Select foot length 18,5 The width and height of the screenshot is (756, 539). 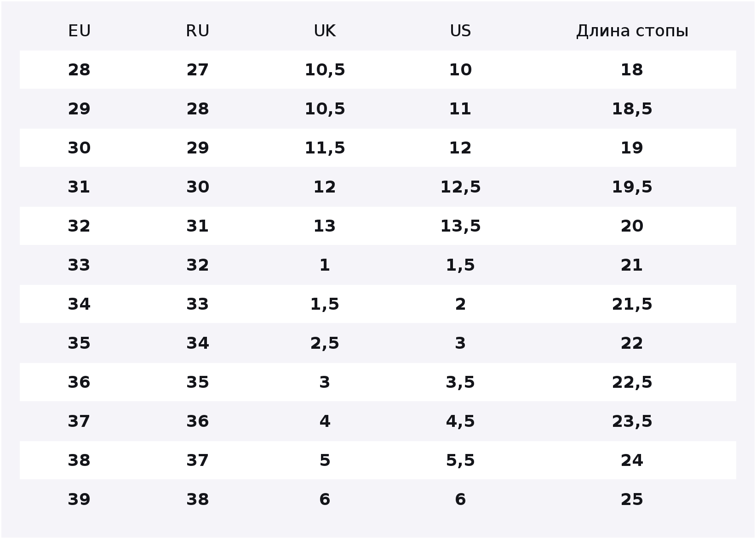[x=632, y=109]
